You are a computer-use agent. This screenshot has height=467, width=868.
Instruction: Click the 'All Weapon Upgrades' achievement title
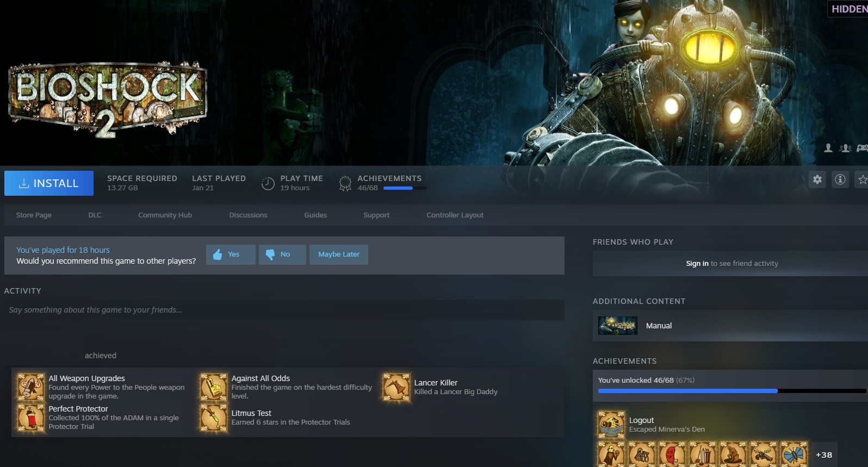pyautogui.click(x=86, y=378)
